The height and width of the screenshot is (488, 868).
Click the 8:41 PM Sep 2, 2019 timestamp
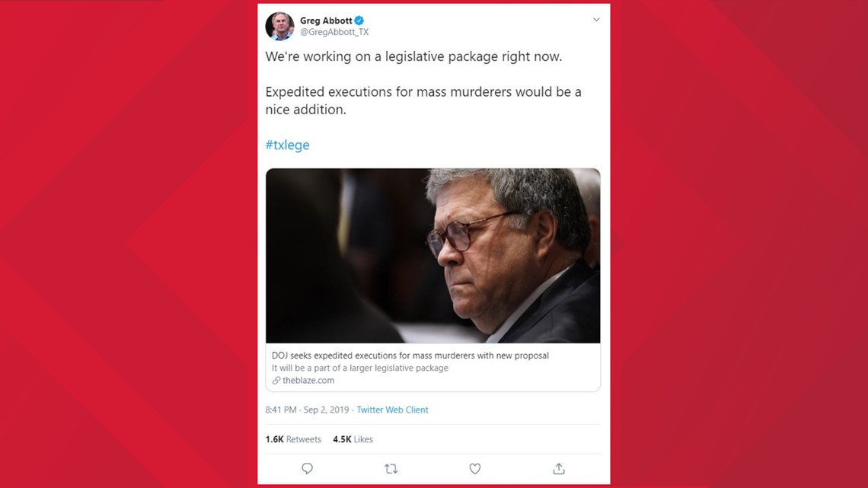click(308, 410)
